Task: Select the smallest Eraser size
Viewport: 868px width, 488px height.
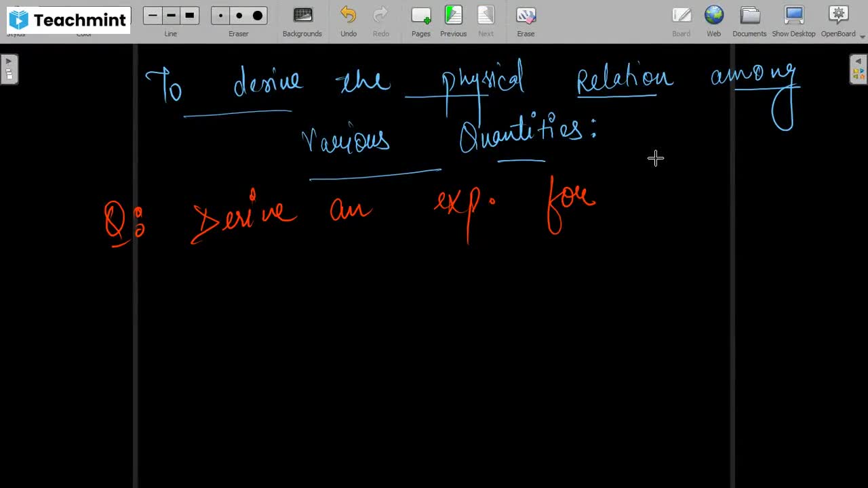Action: point(220,15)
